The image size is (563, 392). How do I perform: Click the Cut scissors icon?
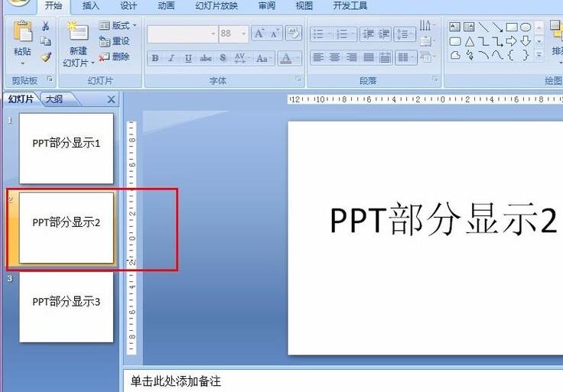46,26
